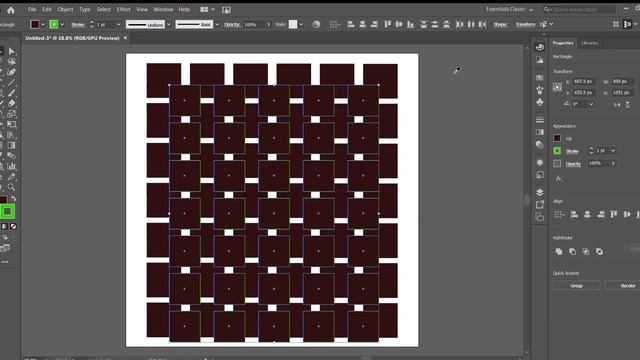Screen dimensions: 640x360
Task: Select the Column Graph tool
Action: click(11, 166)
